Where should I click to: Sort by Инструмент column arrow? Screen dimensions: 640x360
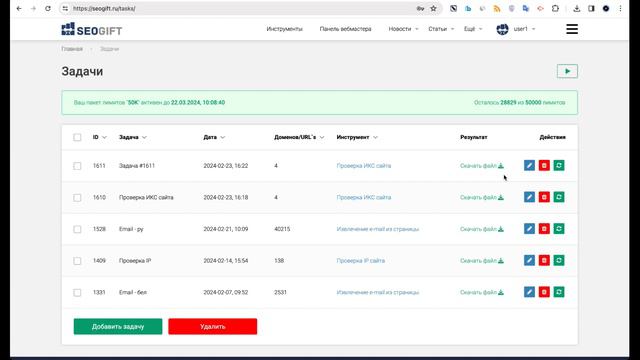(x=375, y=137)
